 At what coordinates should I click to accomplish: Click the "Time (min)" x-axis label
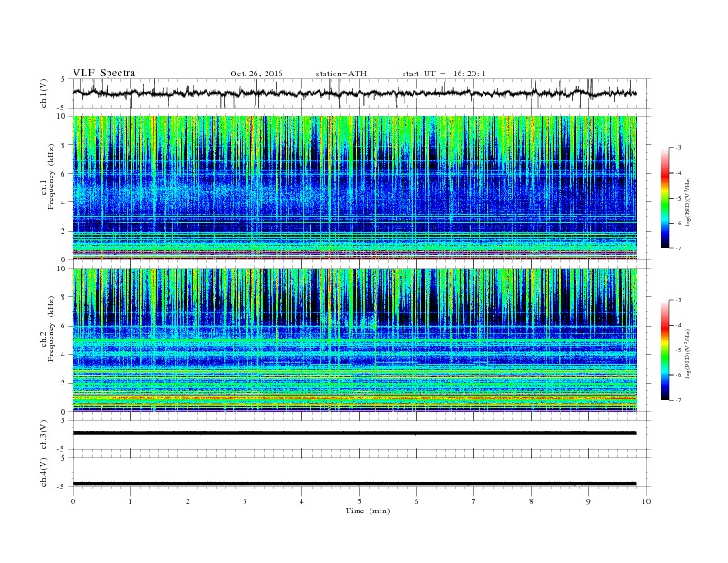coord(368,511)
